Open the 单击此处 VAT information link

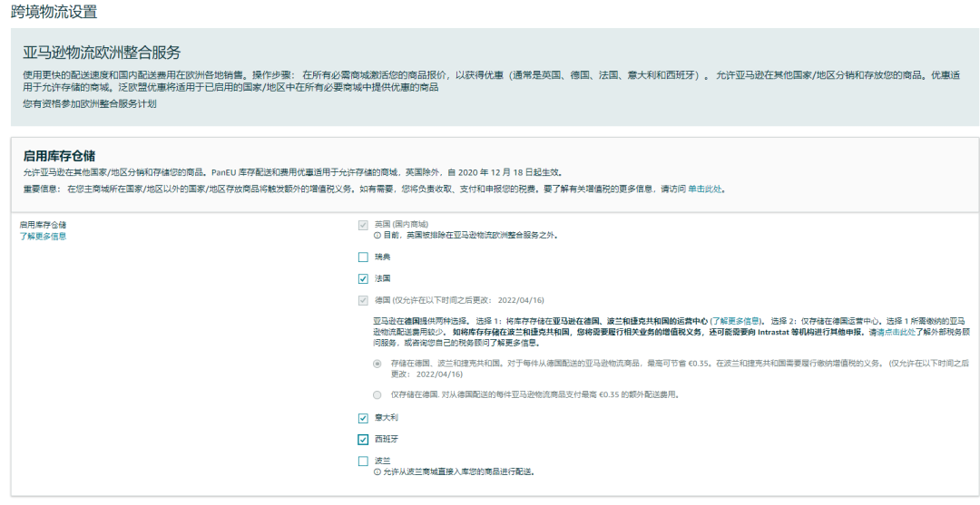tap(704, 189)
